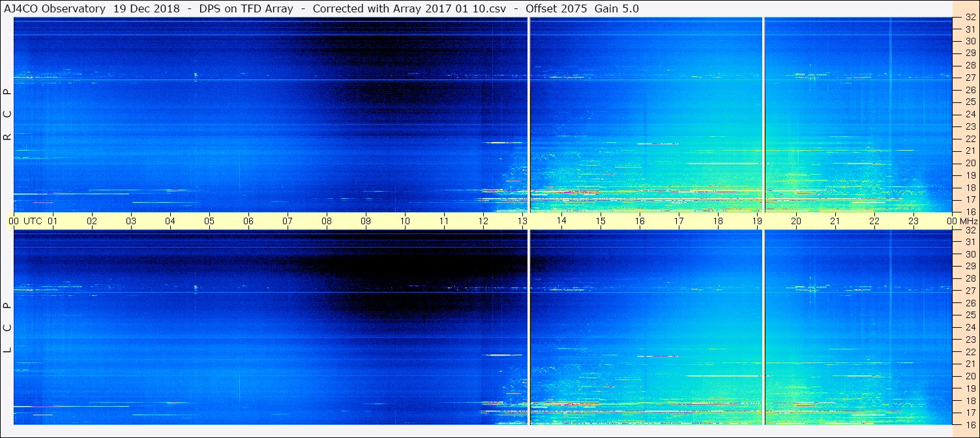Click the 00 hour mark beside UTC
This screenshot has height=438, width=980.
pos(14,221)
